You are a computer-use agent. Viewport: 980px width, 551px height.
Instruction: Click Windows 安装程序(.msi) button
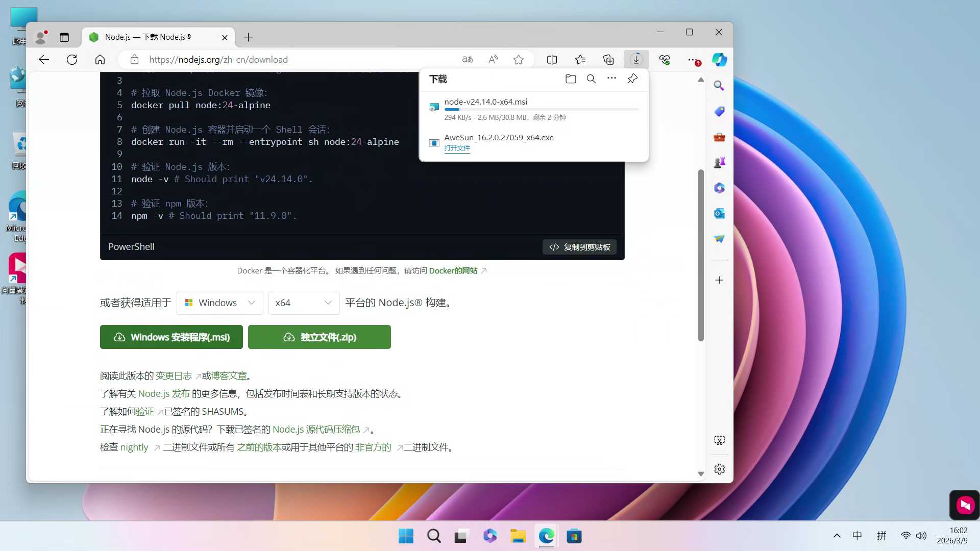pyautogui.click(x=171, y=337)
